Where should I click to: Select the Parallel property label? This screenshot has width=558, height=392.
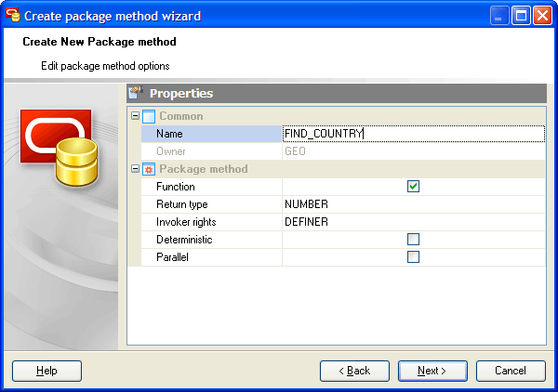172,257
